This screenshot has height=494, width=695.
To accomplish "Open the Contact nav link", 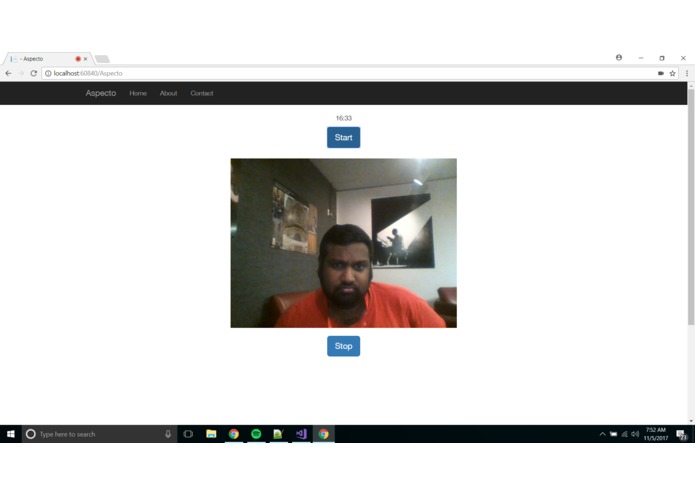I will pyautogui.click(x=202, y=93).
